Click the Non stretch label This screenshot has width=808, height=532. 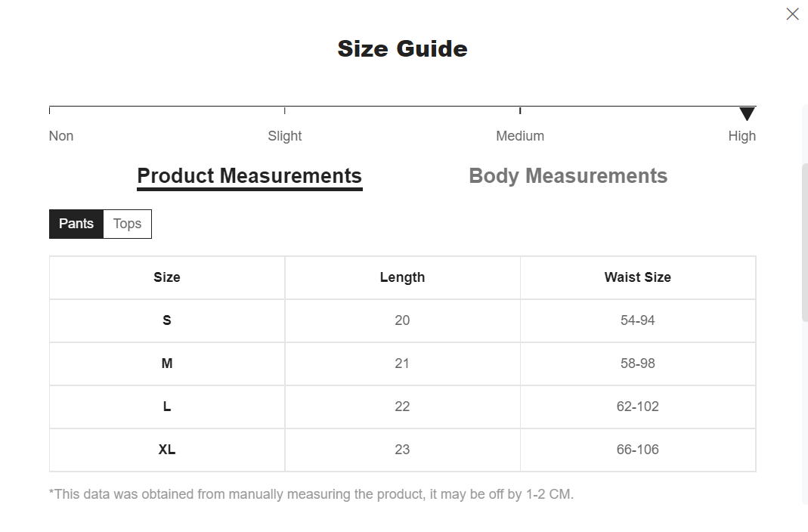pos(61,136)
